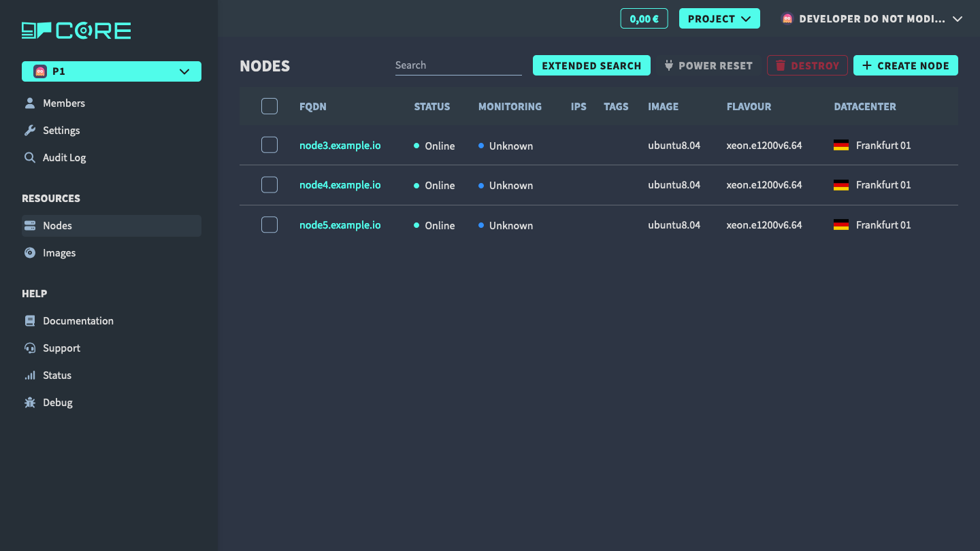Click German flag in node3 row
The image size is (980, 551).
click(x=841, y=146)
